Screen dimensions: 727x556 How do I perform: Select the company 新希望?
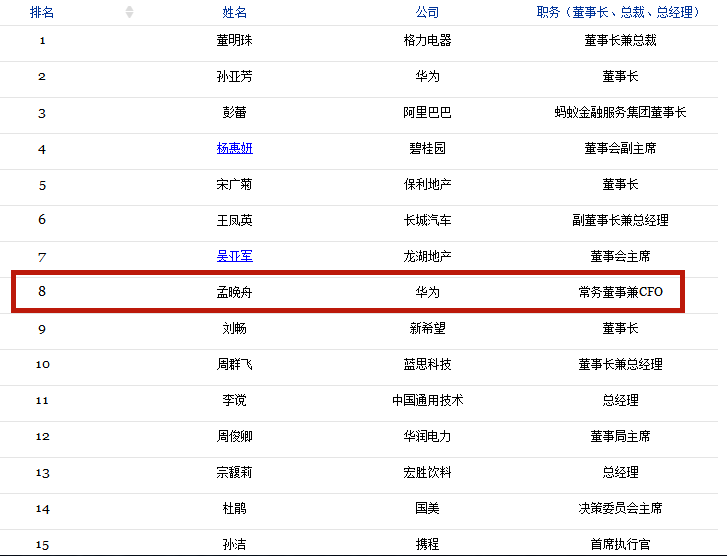pyautogui.click(x=427, y=328)
